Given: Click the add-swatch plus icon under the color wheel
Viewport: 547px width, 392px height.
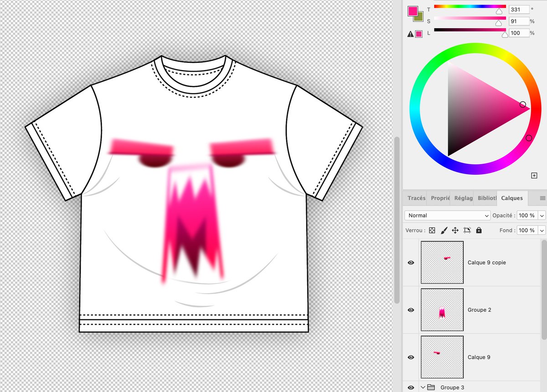Looking at the screenshot, I should pos(534,175).
